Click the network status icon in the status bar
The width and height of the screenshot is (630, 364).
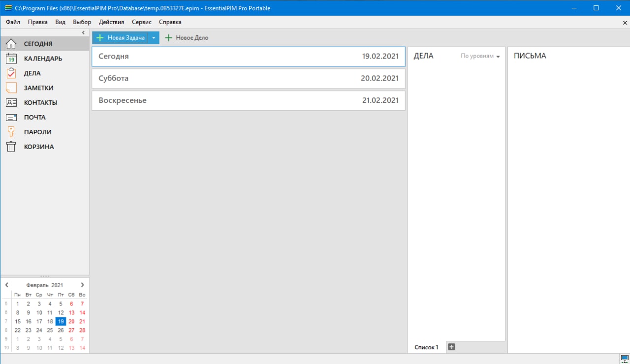[625, 359]
